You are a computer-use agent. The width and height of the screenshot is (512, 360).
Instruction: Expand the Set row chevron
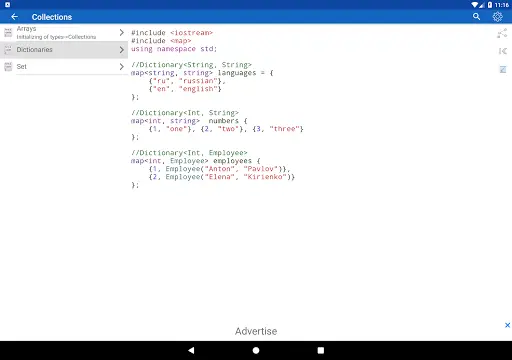(x=121, y=67)
